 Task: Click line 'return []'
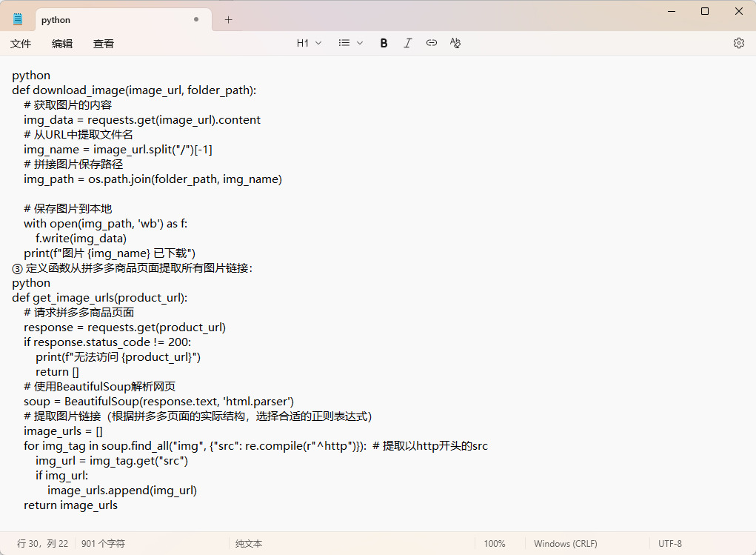[57, 372]
